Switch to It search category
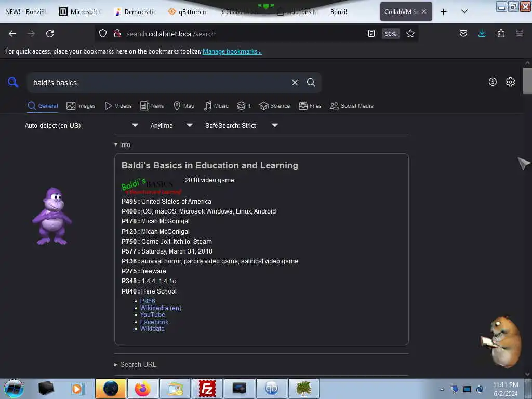This screenshot has width=532, height=399. pos(244,106)
